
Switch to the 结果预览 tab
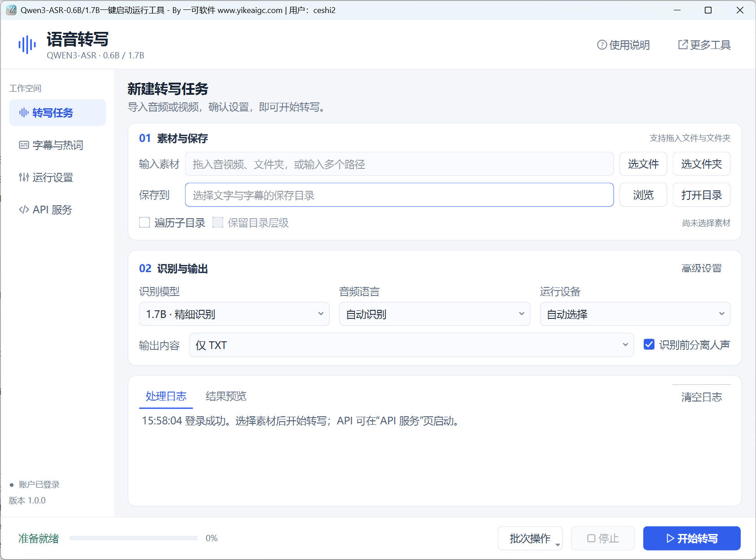(226, 396)
